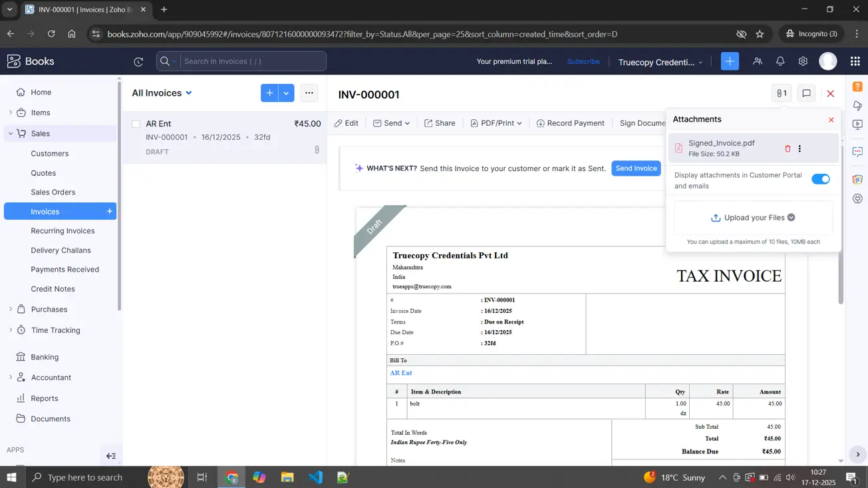The height and width of the screenshot is (488, 868).
Task: Select the AR Ent invoice checkbox
Action: tap(136, 124)
